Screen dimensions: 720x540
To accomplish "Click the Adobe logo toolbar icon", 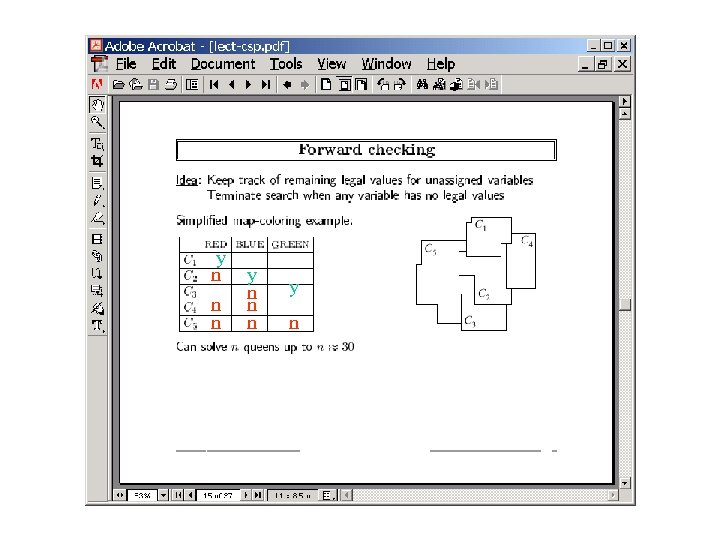I will tap(97, 84).
